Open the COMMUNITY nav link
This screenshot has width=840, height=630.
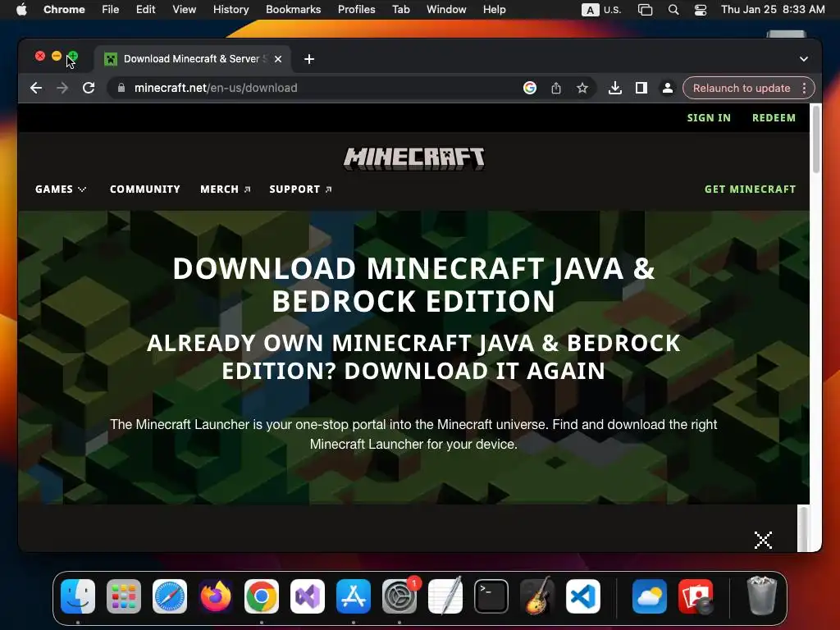point(145,189)
